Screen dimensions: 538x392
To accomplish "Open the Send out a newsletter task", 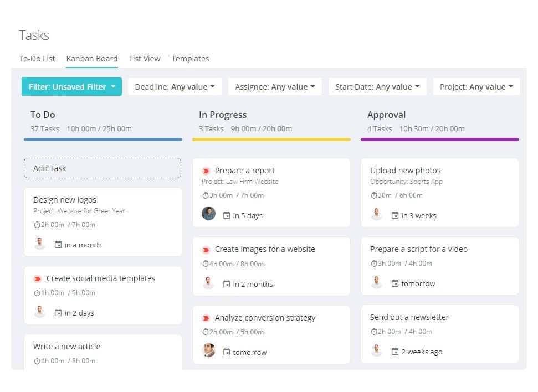I will pos(409,317).
